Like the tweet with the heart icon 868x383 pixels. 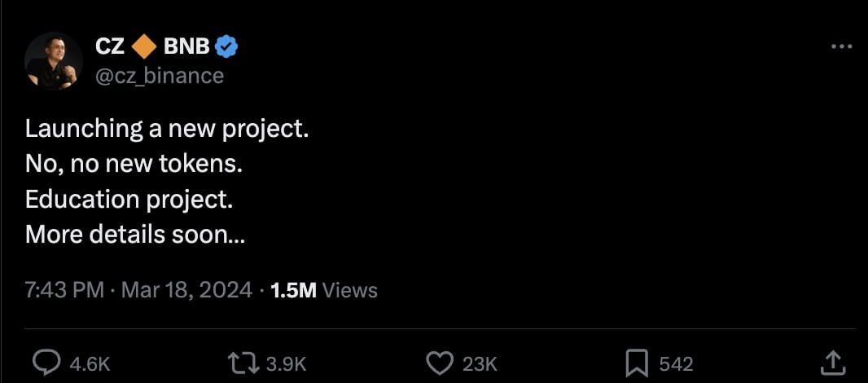[x=441, y=363]
